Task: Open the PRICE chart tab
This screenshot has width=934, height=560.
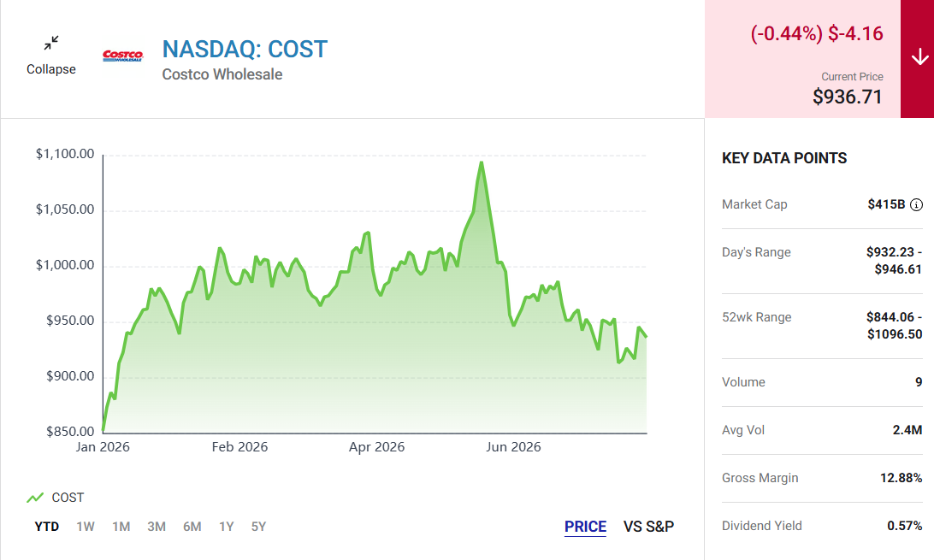Action: (x=585, y=527)
